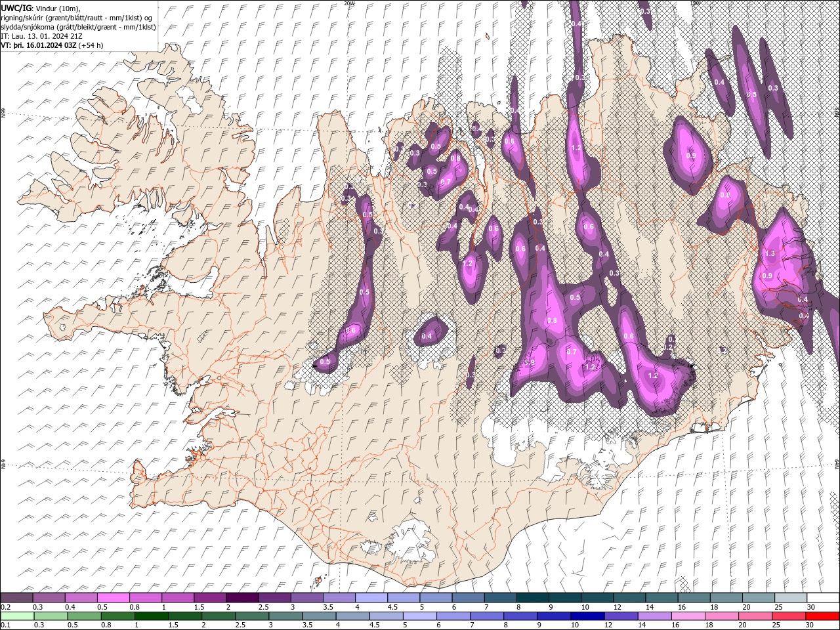Select the 0.3 swatch in upper snow scale
Image resolution: width=840 pixels, height=630 pixels.
pos(49,598)
